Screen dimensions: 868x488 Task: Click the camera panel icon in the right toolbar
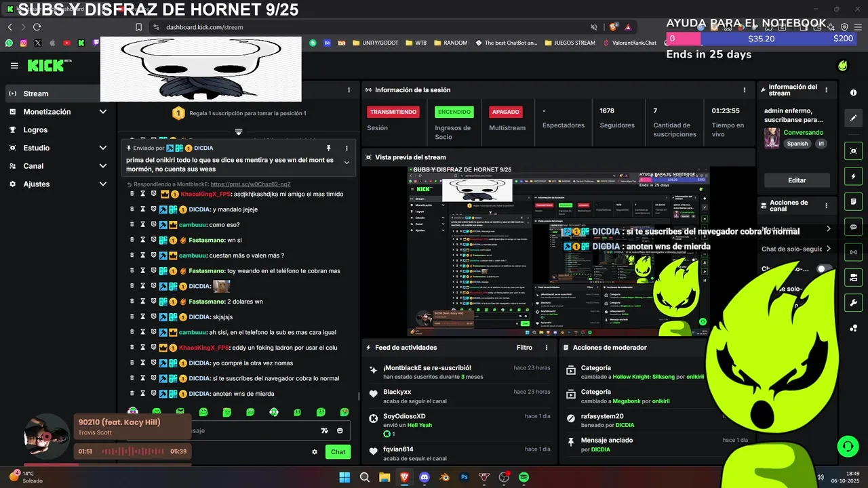853,277
